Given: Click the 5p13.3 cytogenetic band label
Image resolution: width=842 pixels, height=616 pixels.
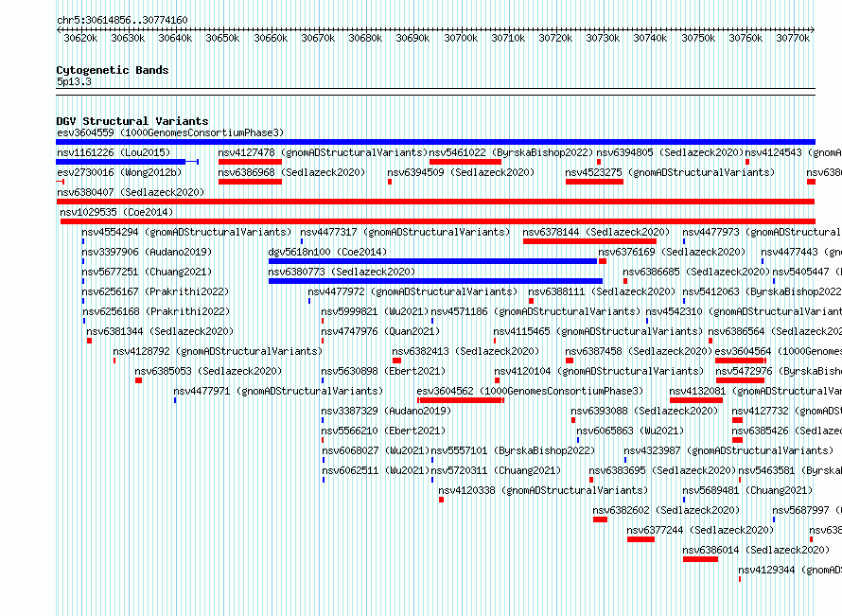Looking at the screenshot, I should click(x=74, y=81).
